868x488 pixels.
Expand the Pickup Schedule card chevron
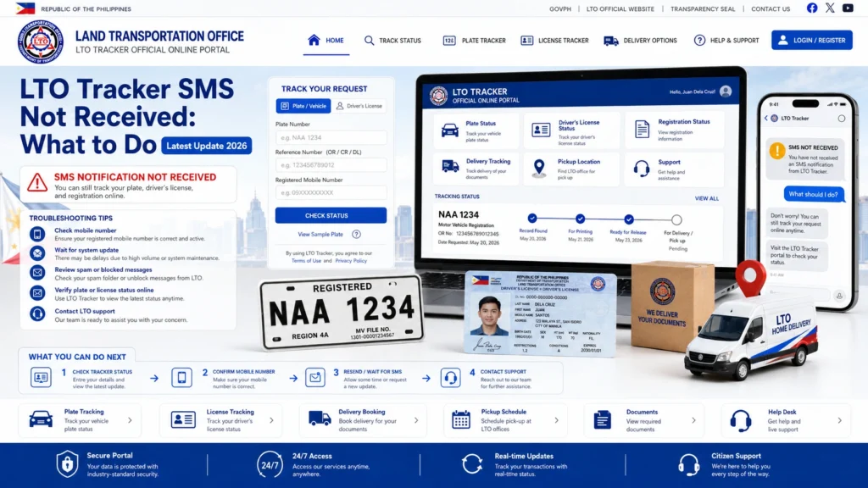coord(557,420)
